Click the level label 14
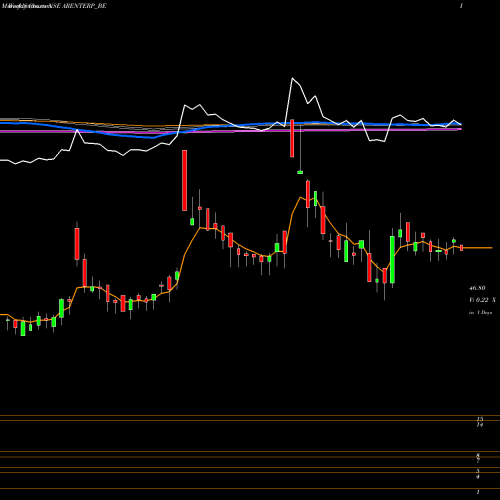Screen dimensions: 500x500 tap(480, 425)
